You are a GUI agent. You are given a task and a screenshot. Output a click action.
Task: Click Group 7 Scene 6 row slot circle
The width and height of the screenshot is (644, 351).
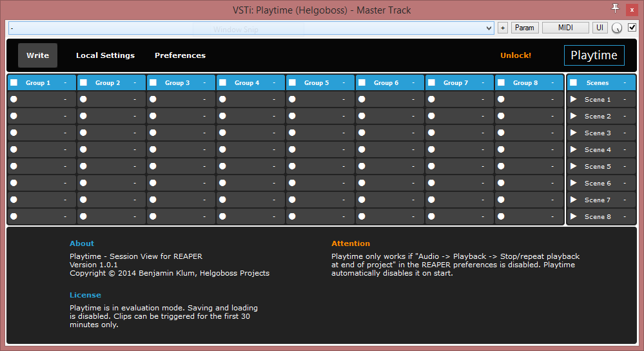coord(431,183)
